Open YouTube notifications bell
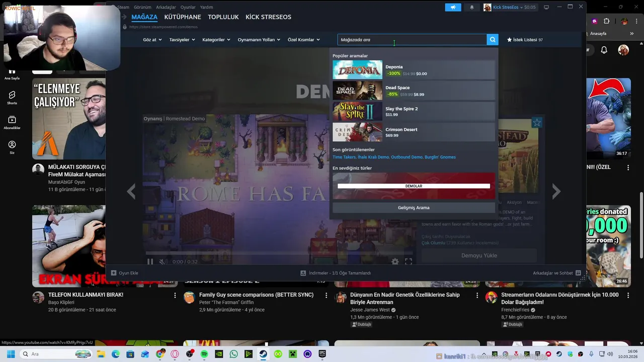 coord(604,50)
